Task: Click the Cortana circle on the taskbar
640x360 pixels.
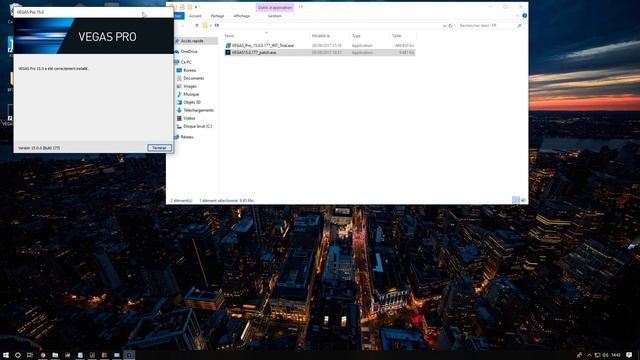Action: point(18,355)
